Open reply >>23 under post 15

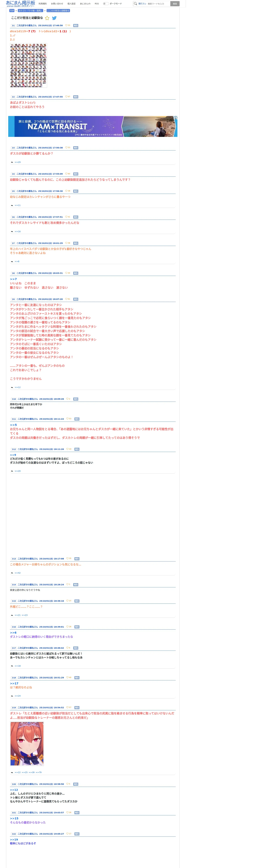pos(25,615)
